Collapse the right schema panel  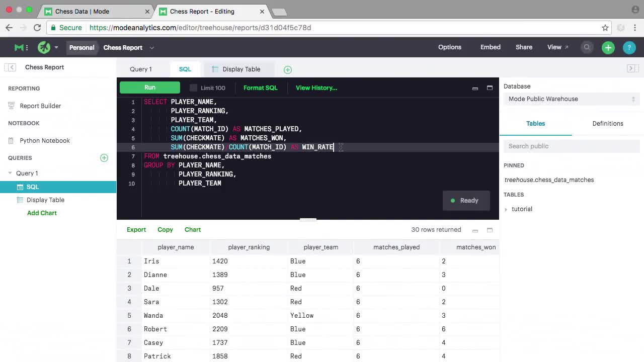(x=632, y=68)
